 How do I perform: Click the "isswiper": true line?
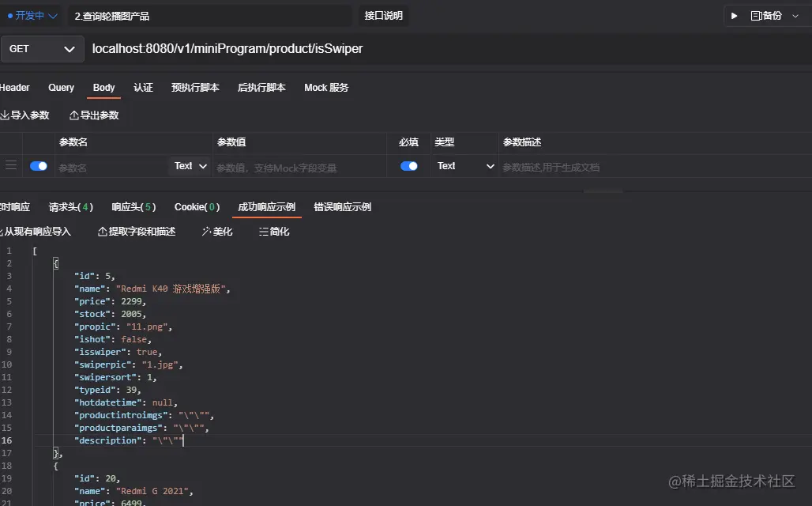pos(118,352)
